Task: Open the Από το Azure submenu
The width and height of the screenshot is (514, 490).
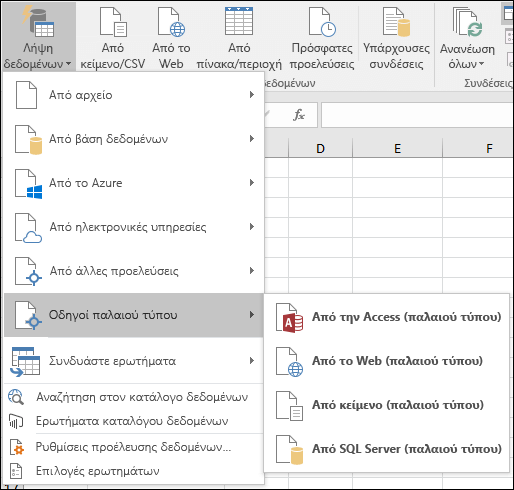Action: pos(133,183)
